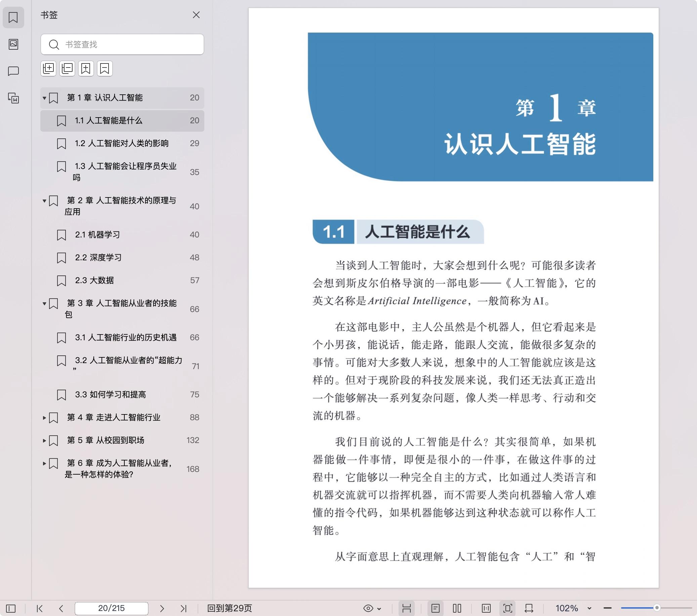
Task: Click page number 168 for chapter 6
Action: coord(193,469)
